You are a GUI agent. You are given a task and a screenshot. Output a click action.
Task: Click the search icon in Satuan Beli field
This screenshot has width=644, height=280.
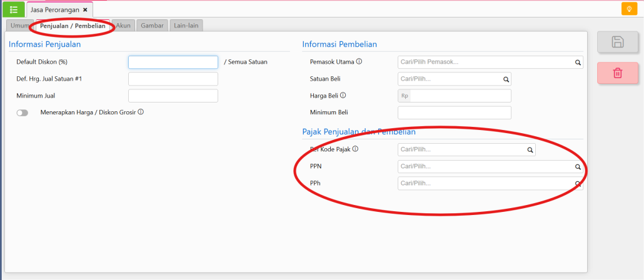(506, 79)
